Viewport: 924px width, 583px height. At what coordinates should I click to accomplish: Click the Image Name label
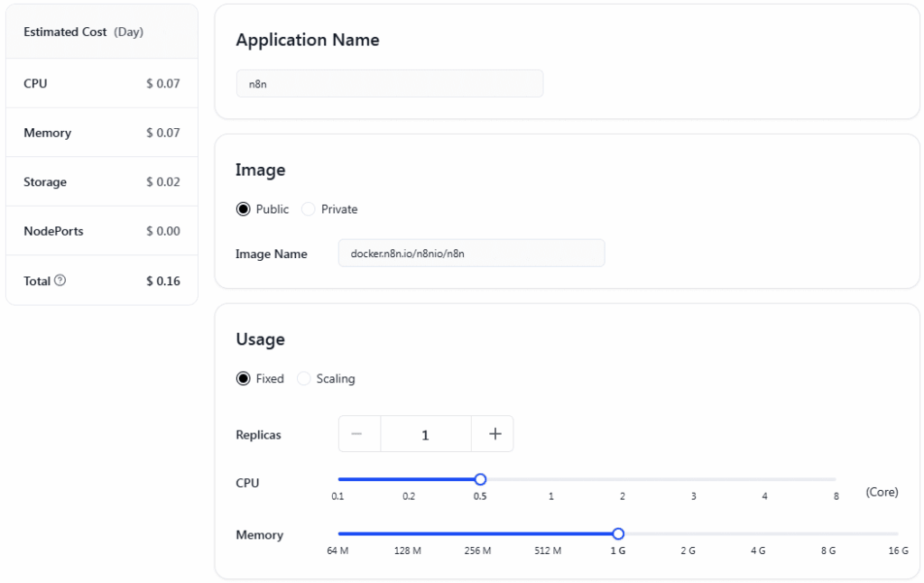tap(272, 254)
